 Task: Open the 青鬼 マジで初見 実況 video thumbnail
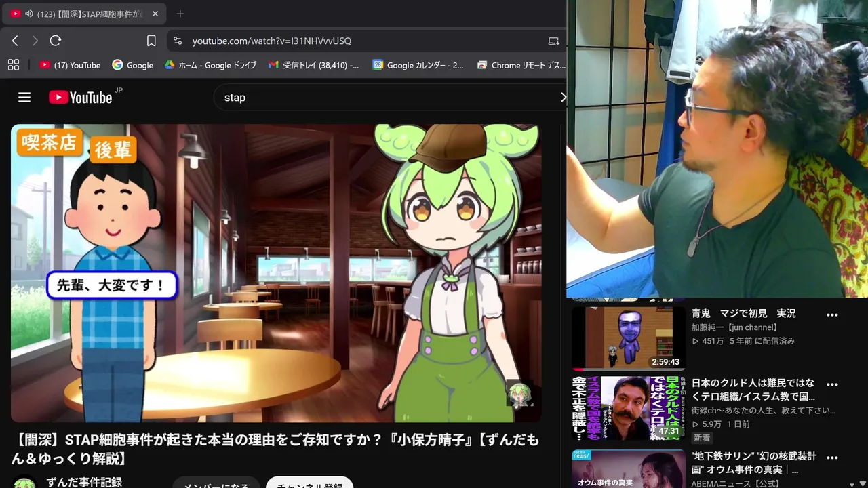pyautogui.click(x=628, y=338)
